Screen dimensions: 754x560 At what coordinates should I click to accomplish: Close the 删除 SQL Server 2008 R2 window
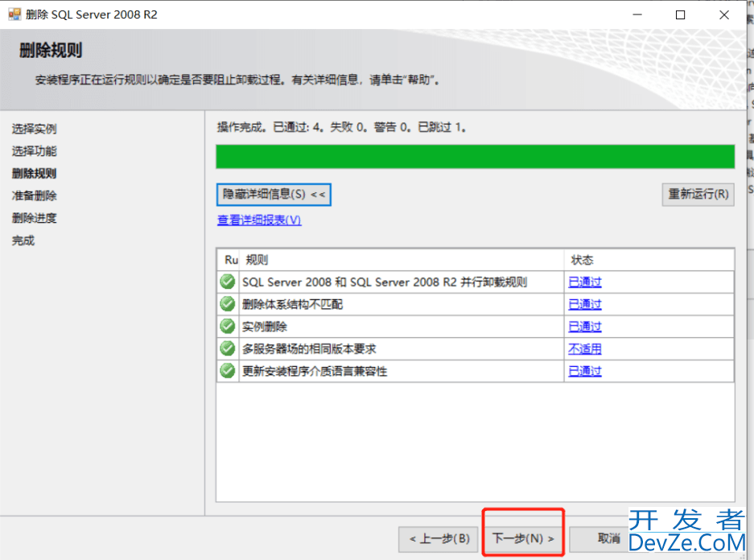click(724, 15)
